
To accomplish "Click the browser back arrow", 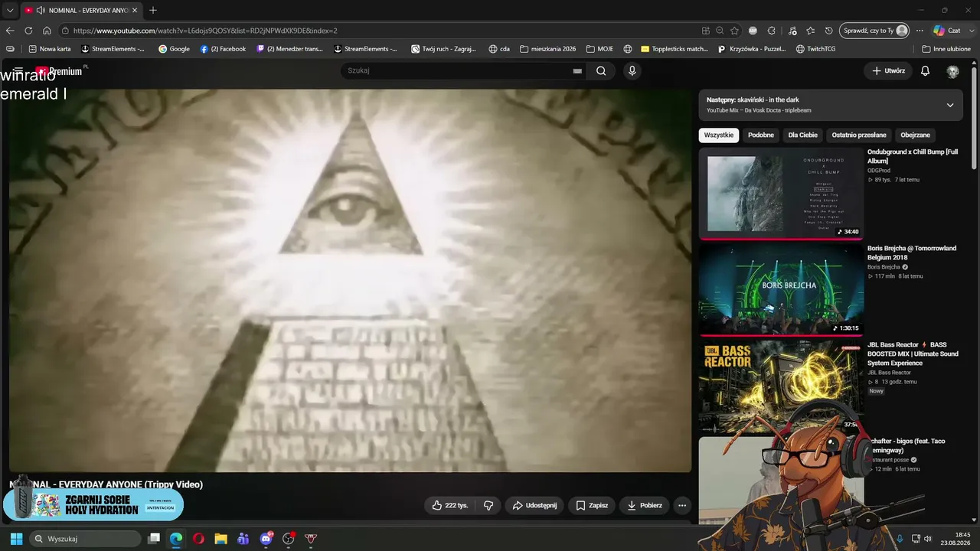I will click(x=10, y=31).
